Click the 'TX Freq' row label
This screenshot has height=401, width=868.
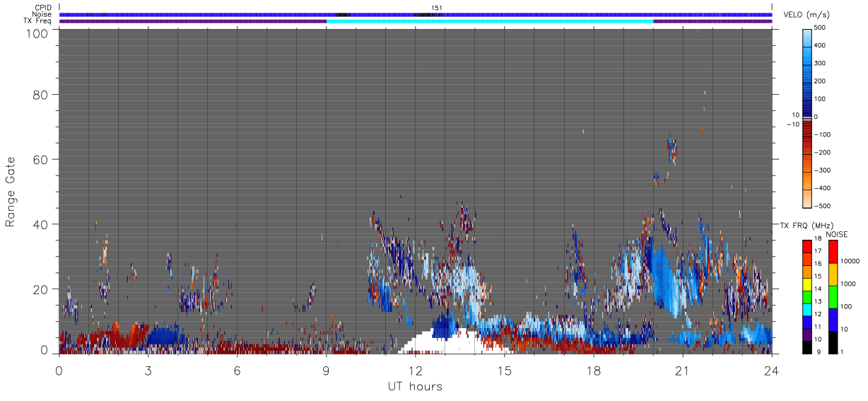(37, 21)
